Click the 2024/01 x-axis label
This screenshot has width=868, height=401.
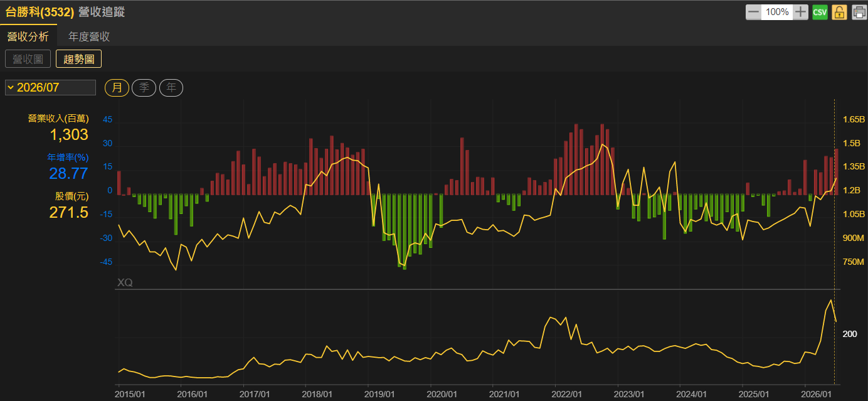point(692,394)
